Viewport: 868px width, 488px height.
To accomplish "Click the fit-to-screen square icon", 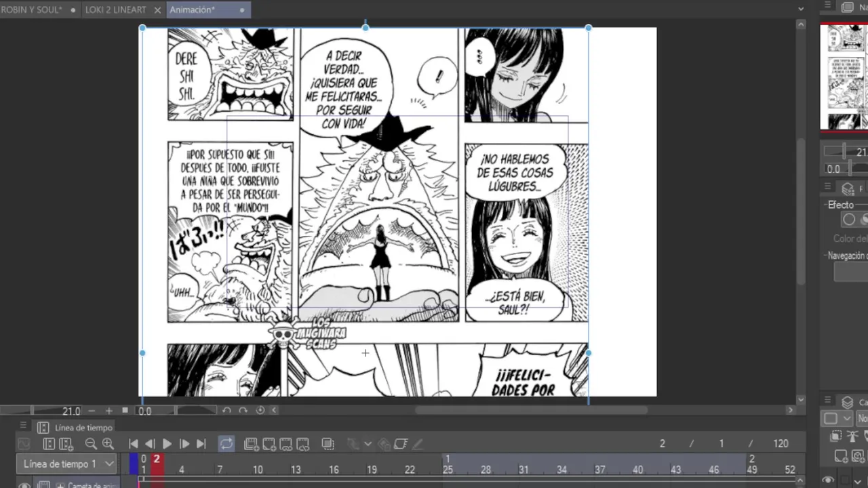I will (125, 410).
